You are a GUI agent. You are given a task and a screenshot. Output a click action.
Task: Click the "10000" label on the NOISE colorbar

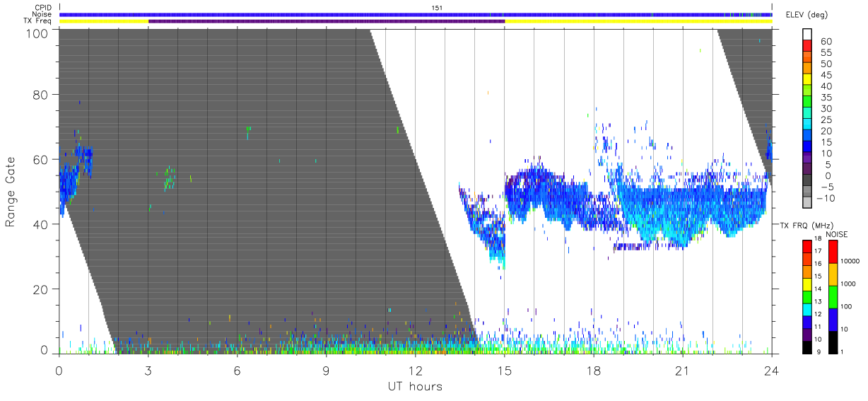click(x=852, y=261)
